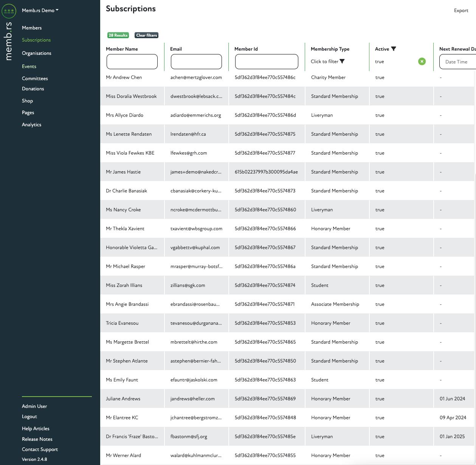Click the Export link

coord(461,11)
